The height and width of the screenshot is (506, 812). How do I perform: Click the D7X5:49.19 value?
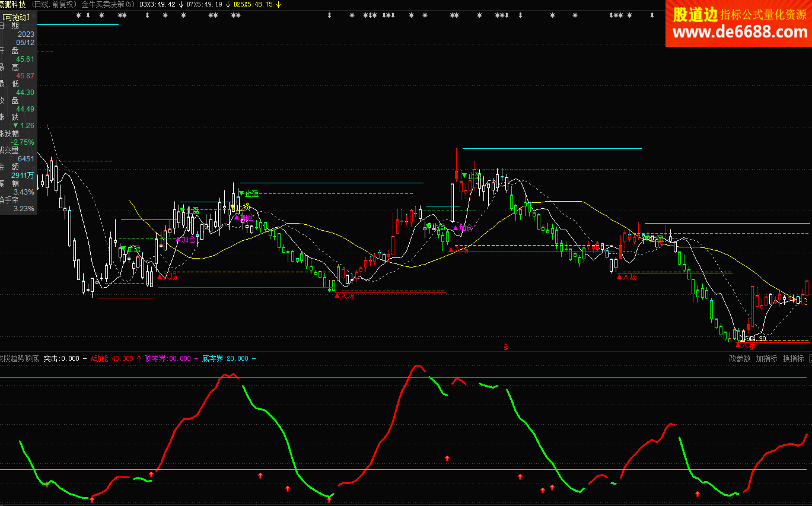[205, 4]
